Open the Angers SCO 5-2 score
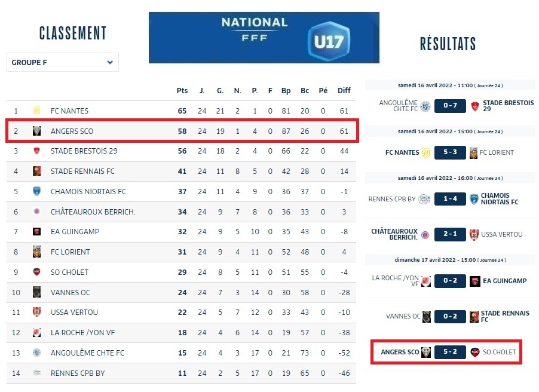539x392 pixels. point(450,352)
